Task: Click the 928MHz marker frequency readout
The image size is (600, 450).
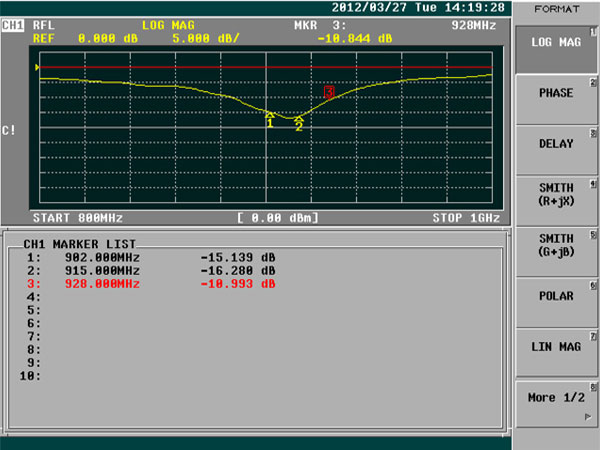Action: click(x=473, y=26)
